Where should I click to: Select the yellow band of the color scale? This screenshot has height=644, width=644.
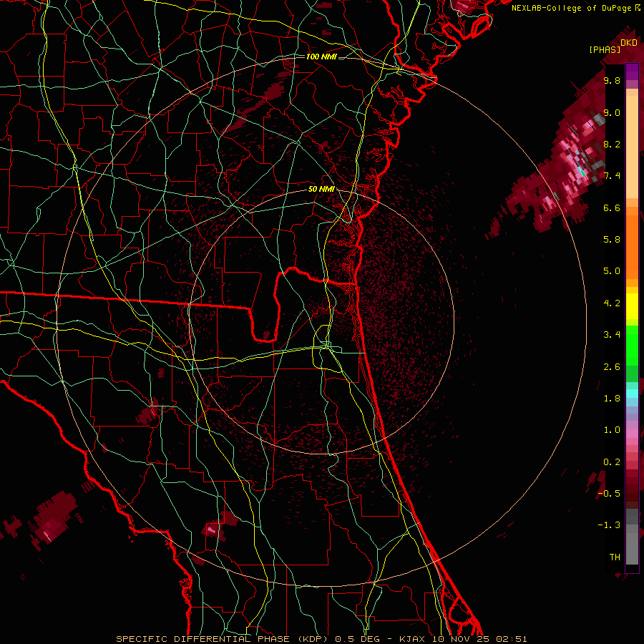(632, 306)
